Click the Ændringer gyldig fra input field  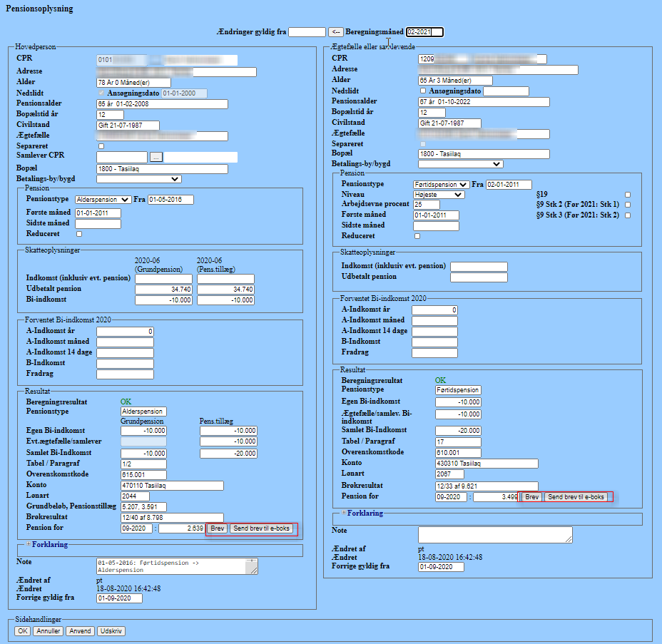coord(307,31)
